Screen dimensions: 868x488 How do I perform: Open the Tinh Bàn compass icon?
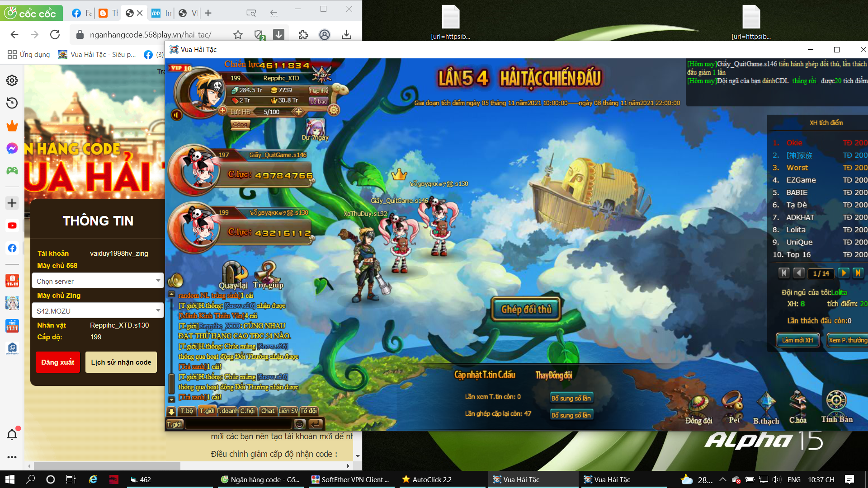pos(837,407)
